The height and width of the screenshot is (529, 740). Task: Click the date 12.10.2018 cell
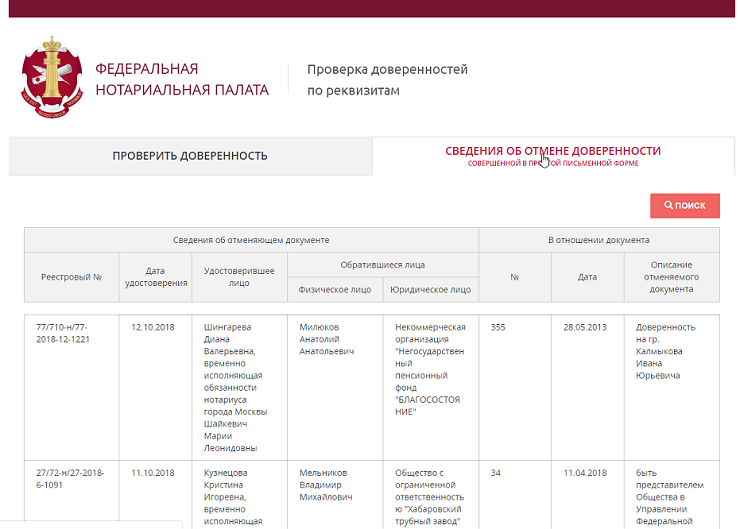(x=156, y=387)
